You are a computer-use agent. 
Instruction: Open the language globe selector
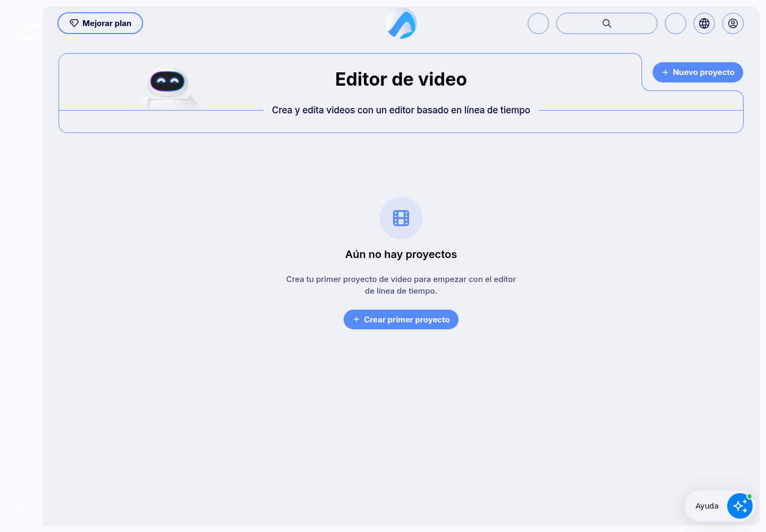click(704, 23)
